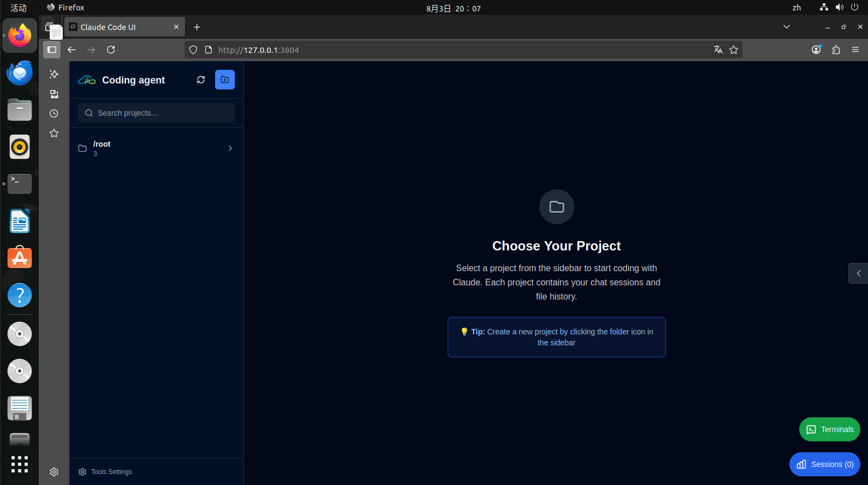
Task: Focus the Search projects field
Action: [x=156, y=113]
